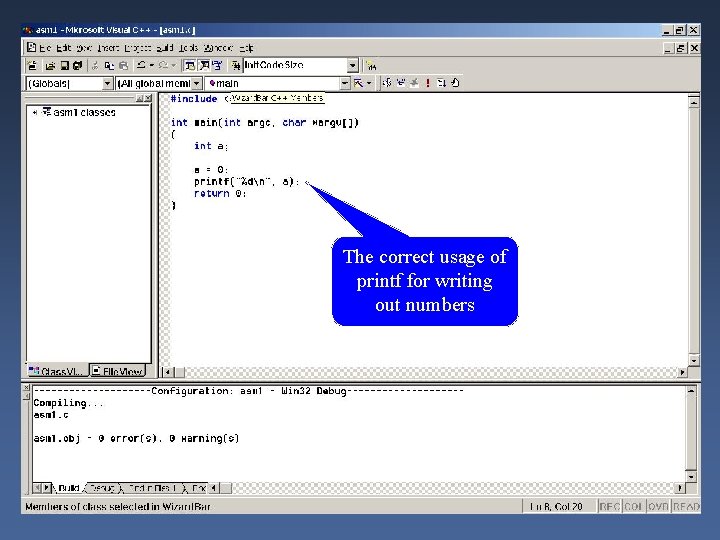Open the Window menu

point(218,48)
